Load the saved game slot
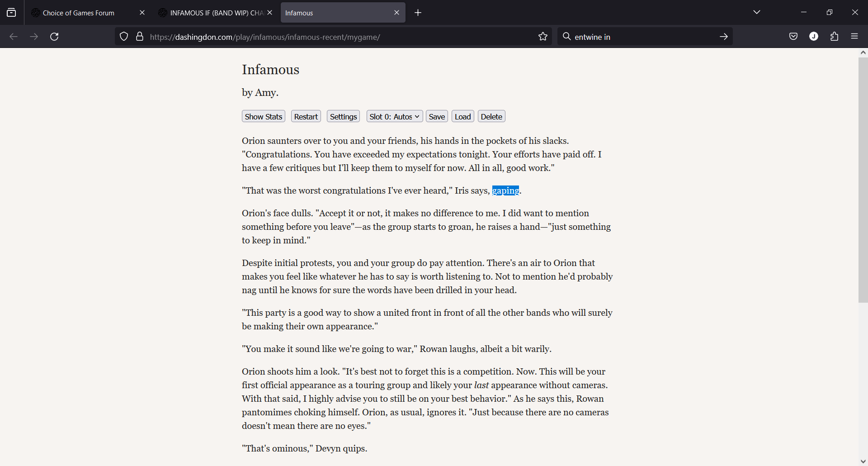 [x=463, y=116]
